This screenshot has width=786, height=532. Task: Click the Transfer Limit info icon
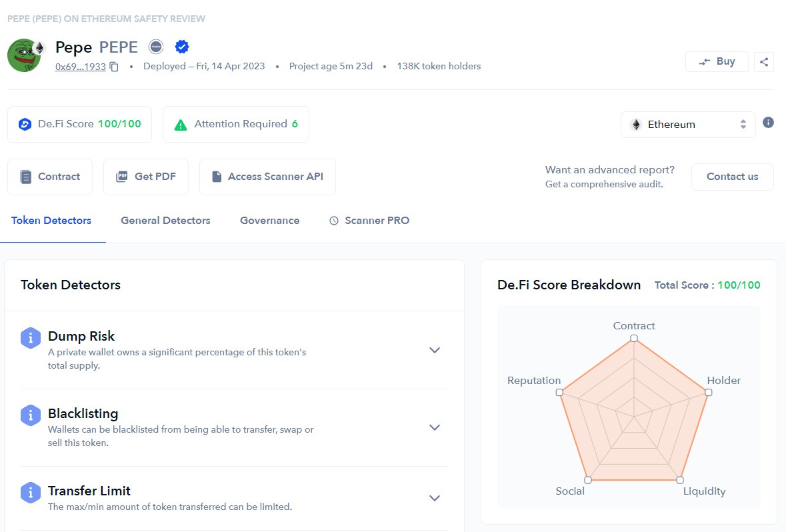31,493
